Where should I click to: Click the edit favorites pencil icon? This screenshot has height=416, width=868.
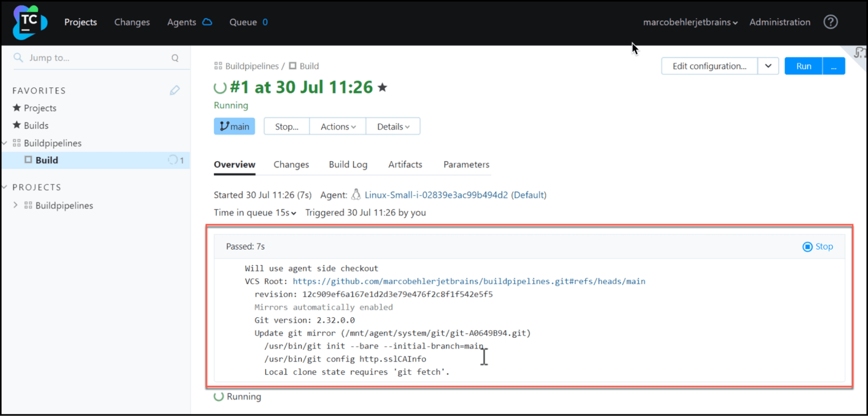click(175, 90)
